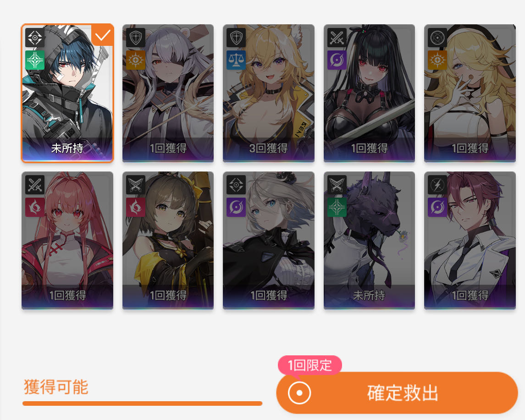Toggle the circle radio icon beside 確定救出
This screenshot has height=420, width=525.
pyautogui.click(x=299, y=392)
